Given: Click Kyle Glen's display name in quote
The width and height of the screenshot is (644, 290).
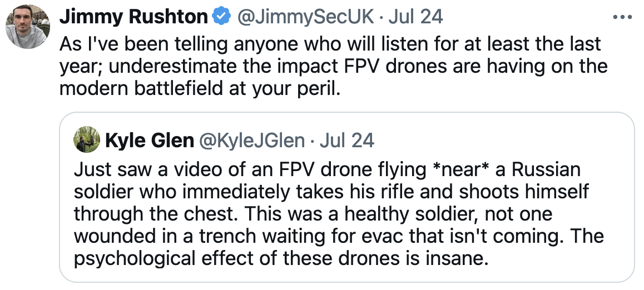Looking at the screenshot, I should coord(149,141).
